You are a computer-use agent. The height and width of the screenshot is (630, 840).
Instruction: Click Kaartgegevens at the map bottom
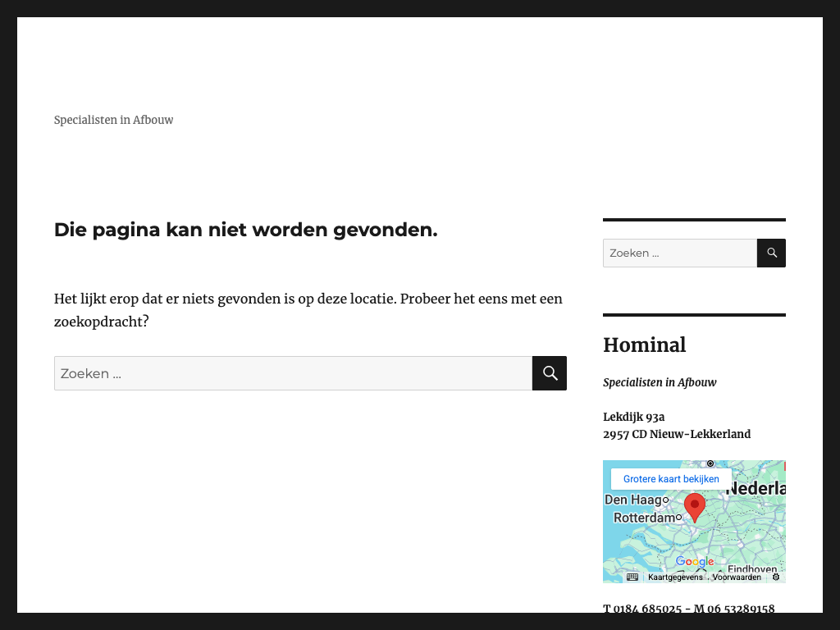(x=675, y=577)
